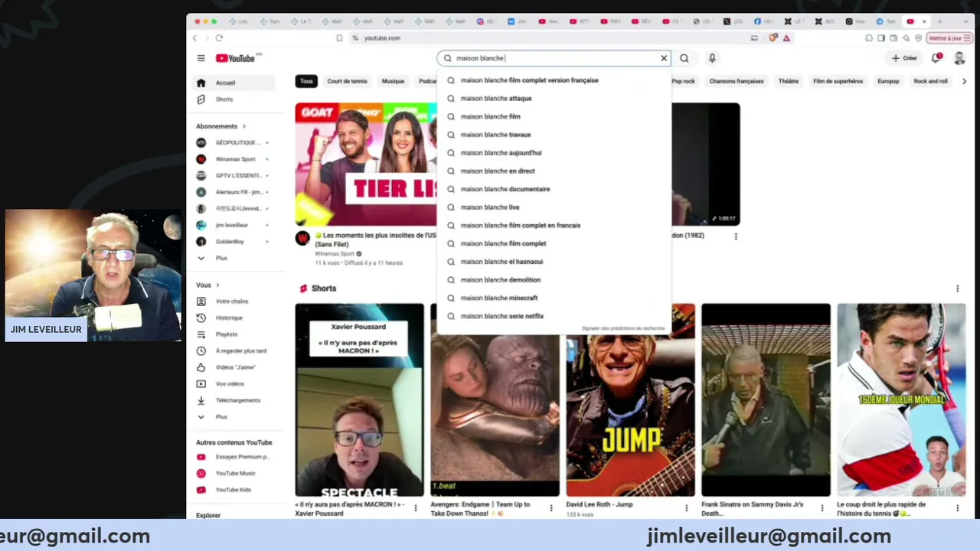Open the GoldenBoy channel subscription
The width and height of the screenshot is (980, 551).
point(234,242)
